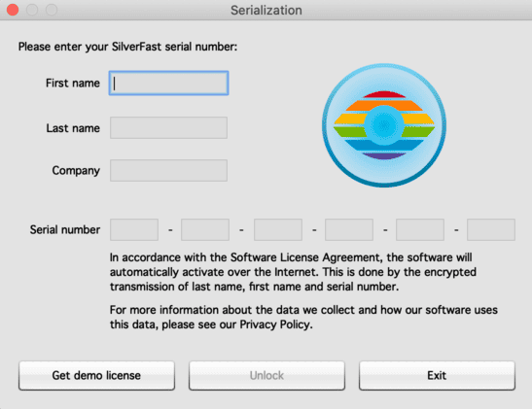The height and width of the screenshot is (409, 532).
Task: Click the SilverFast rainbow eye logo
Action: pyautogui.click(x=384, y=125)
